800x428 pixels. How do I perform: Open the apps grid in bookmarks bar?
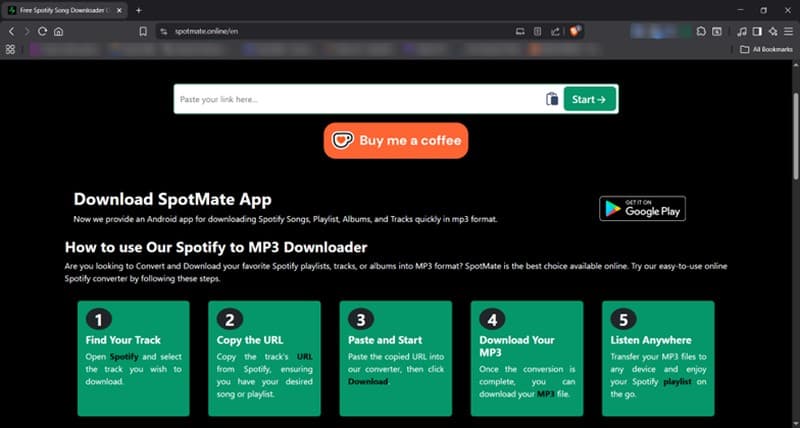(x=10, y=49)
